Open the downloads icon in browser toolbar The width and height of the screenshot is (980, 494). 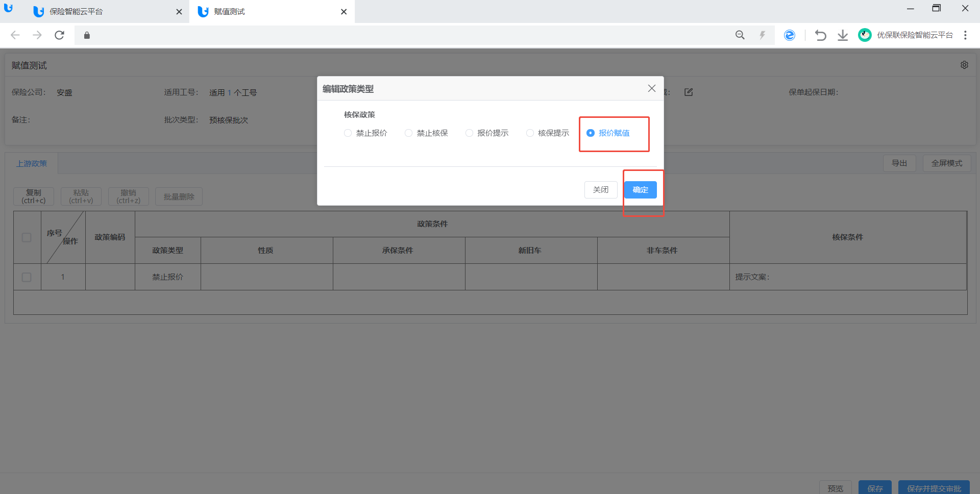pos(843,35)
